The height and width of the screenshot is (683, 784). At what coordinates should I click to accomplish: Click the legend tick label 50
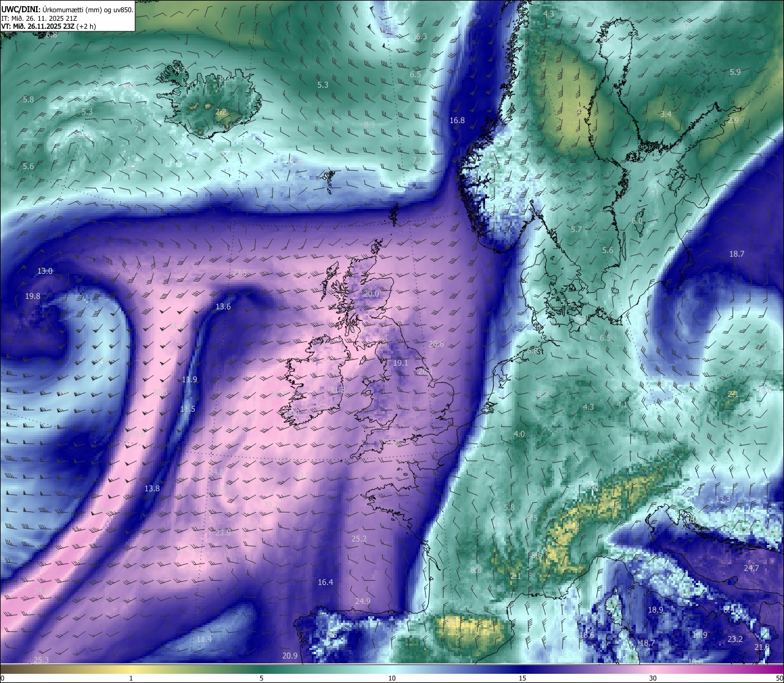[779, 678]
